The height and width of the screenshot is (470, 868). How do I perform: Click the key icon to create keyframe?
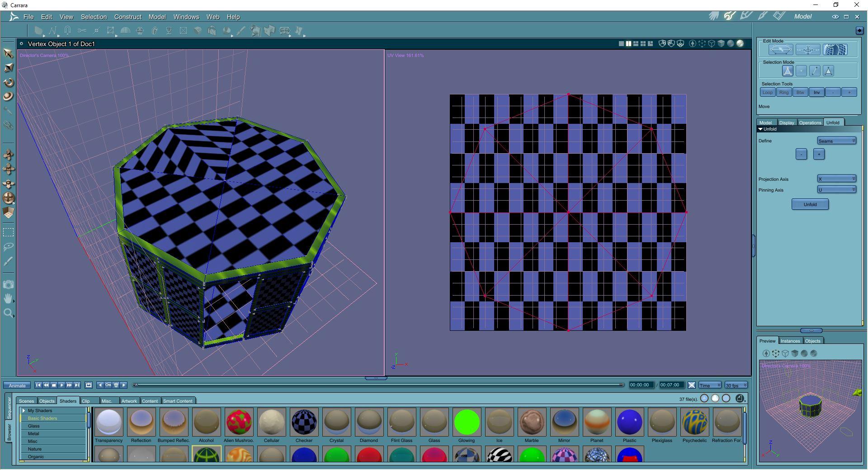pyautogui.click(x=108, y=385)
